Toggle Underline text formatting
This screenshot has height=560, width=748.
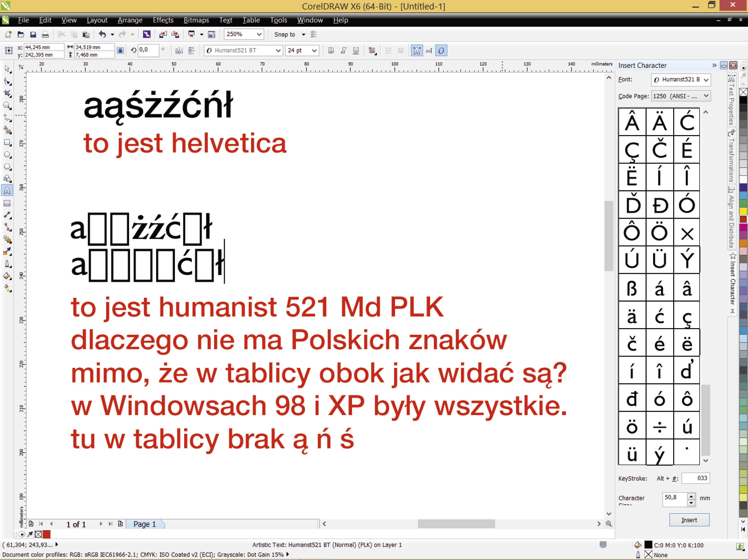[356, 51]
